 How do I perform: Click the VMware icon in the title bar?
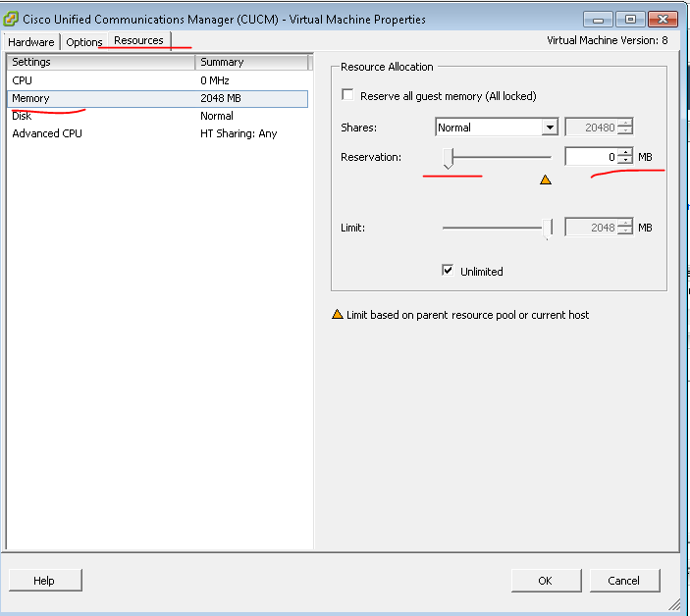pos(11,20)
